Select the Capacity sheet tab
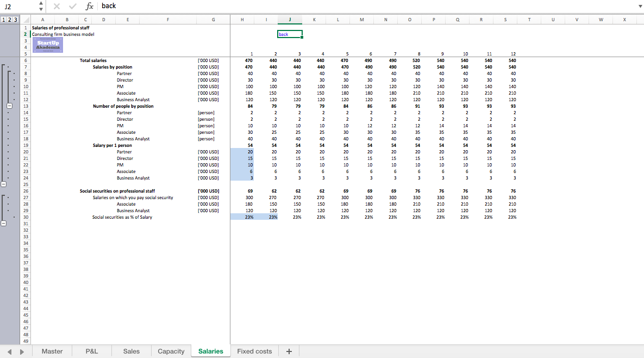 click(x=171, y=351)
